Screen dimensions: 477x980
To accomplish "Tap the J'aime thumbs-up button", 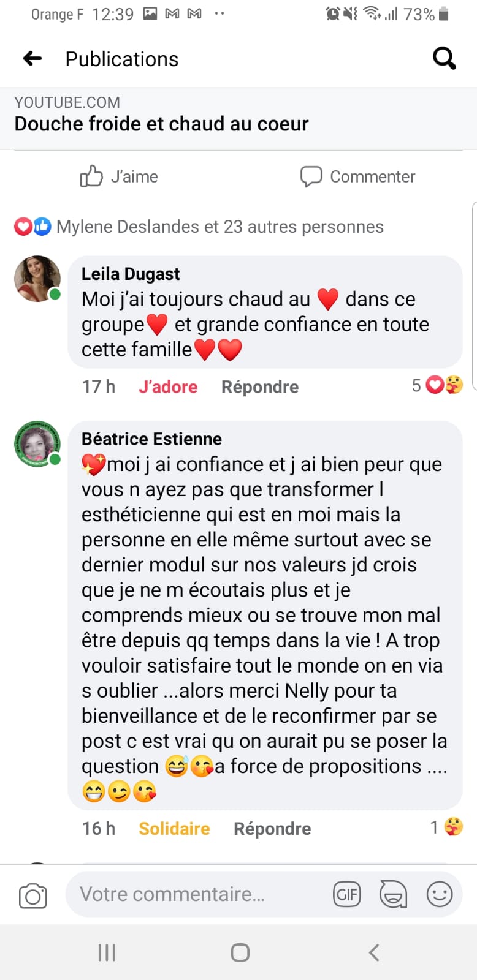I will point(119,176).
